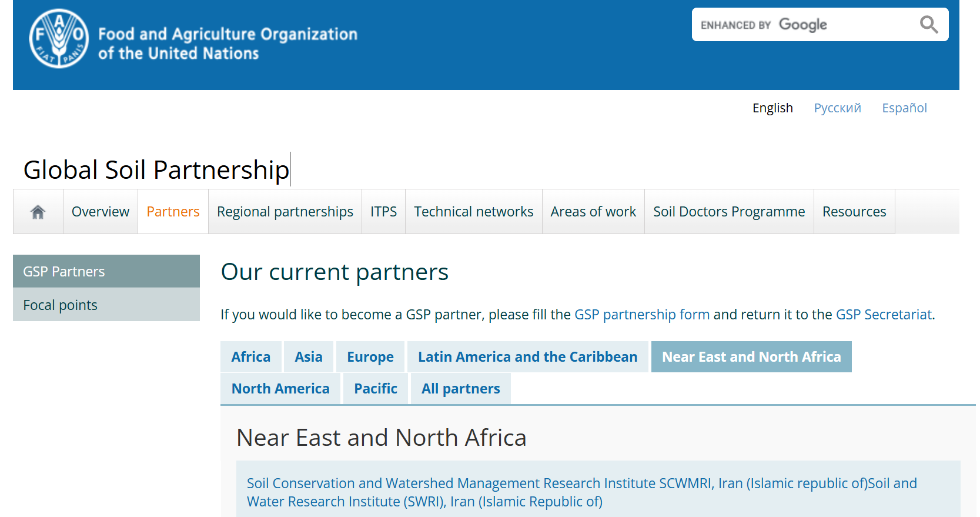This screenshot has width=980, height=517.
Task: Open the Resources menu item
Action: pyautogui.click(x=854, y=212)
